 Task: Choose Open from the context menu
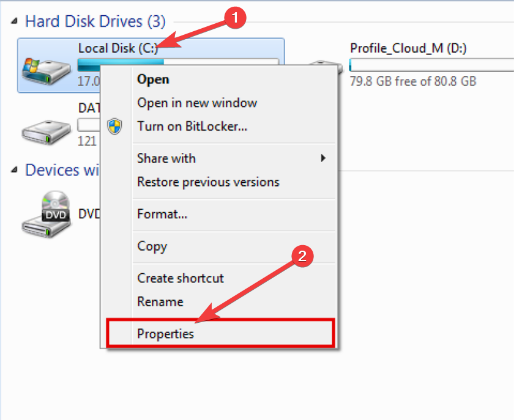click(x=153, y=79)
